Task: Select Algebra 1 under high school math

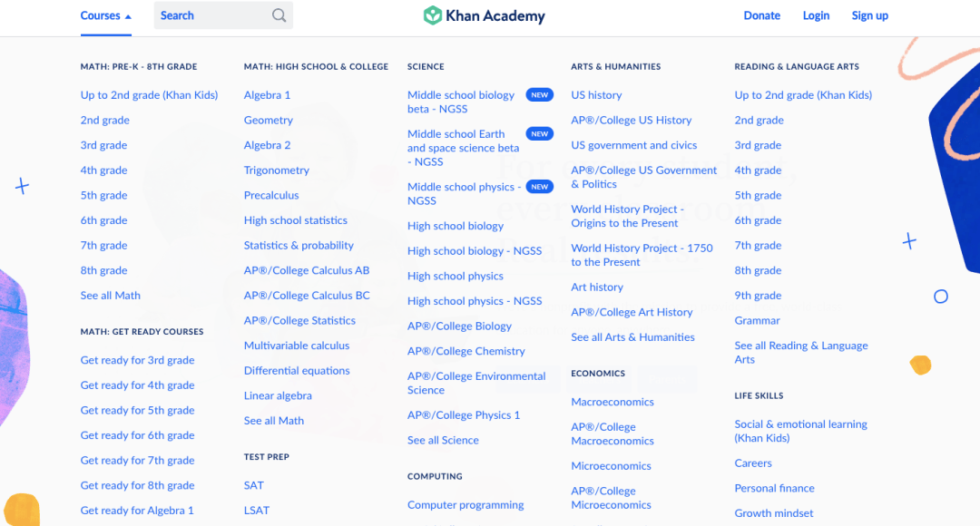Action: click(267, 95)
